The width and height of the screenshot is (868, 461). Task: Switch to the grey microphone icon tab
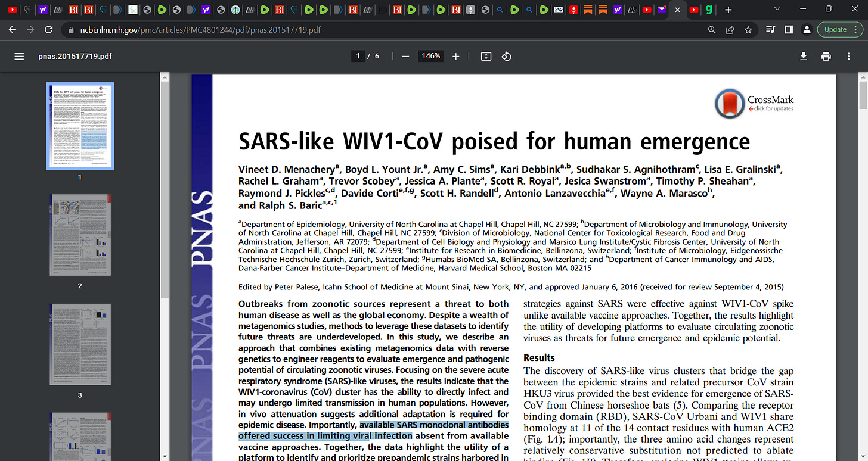(x=470, y=10)
